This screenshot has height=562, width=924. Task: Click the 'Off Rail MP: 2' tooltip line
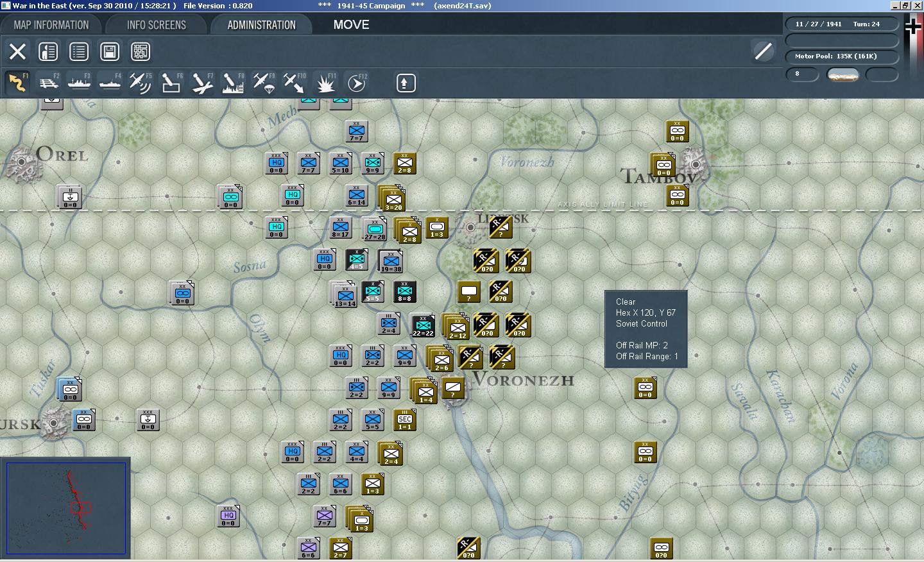point(642,345)
